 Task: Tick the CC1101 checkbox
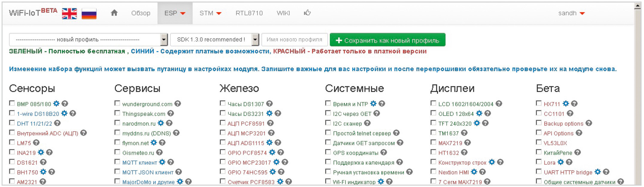pyautogui.click(x=539, y=113)
